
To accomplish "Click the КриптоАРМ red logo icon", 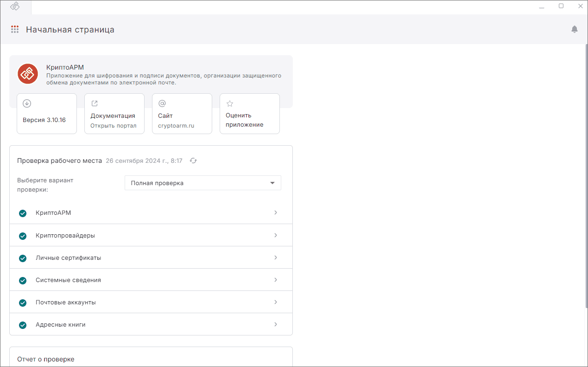I will pyautogui.click(x=28, y=74).
